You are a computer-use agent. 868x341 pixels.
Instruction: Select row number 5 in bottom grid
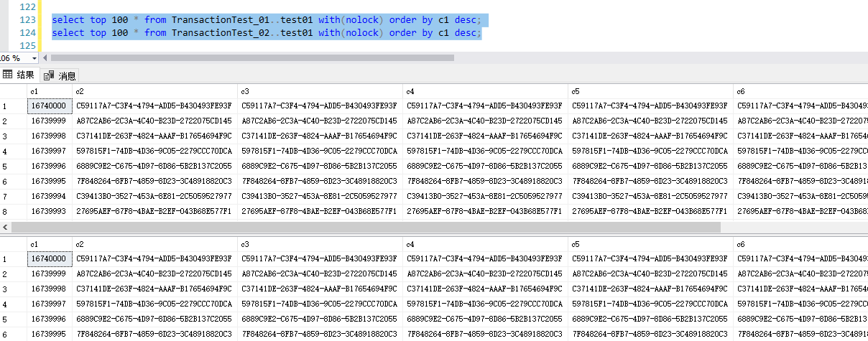coord(13,319)
